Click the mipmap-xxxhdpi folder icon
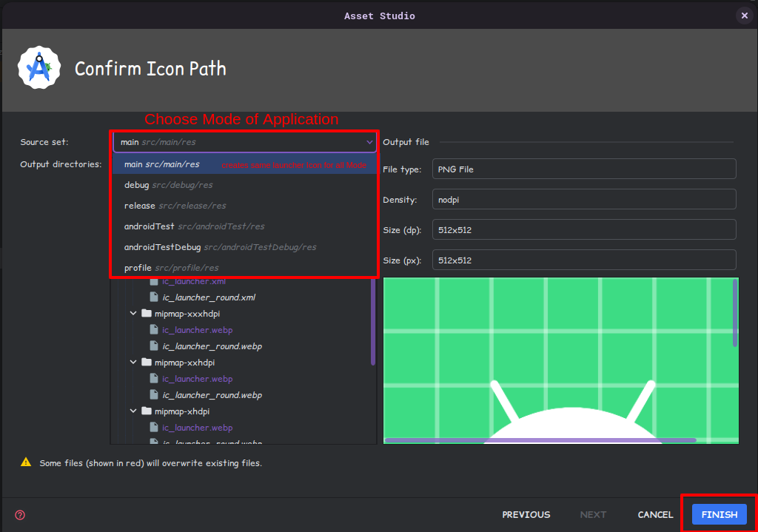 [x=147, y=314]
